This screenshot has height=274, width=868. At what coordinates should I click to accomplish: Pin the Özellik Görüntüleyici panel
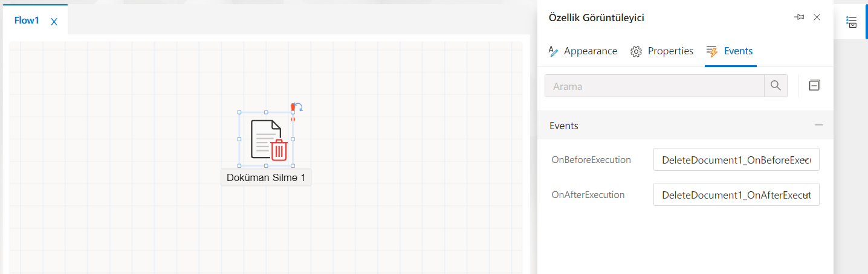coord(799,18)
